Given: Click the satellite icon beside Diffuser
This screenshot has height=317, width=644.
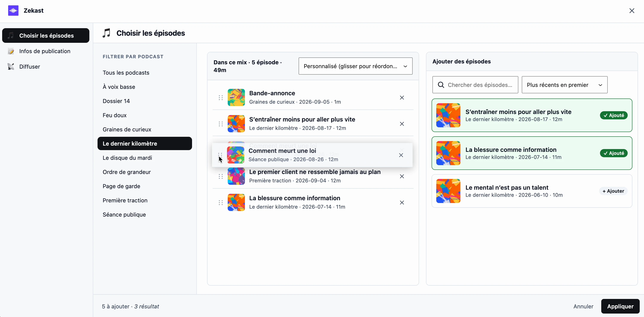Looking at the screenshot, I should pos(11,66).
